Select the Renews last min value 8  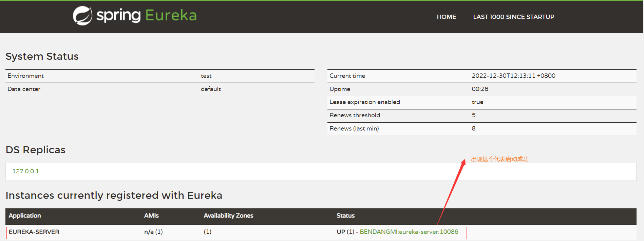coord(474,128)
